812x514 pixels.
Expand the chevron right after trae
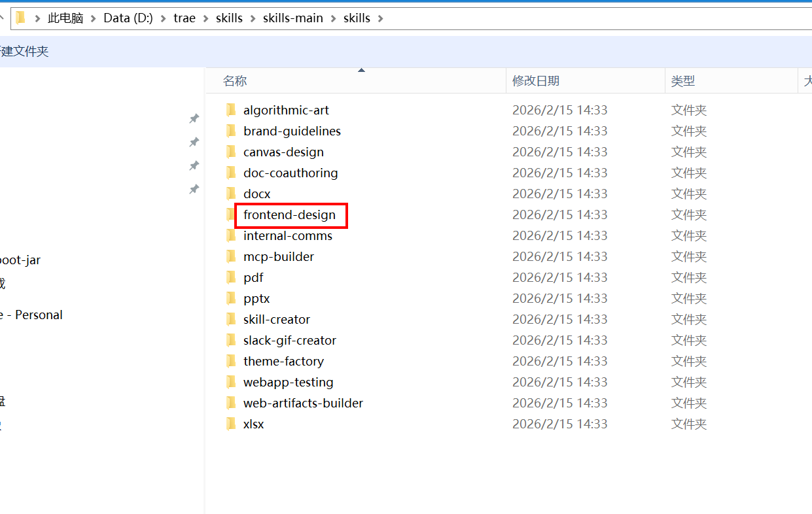[x=205, y=18]
